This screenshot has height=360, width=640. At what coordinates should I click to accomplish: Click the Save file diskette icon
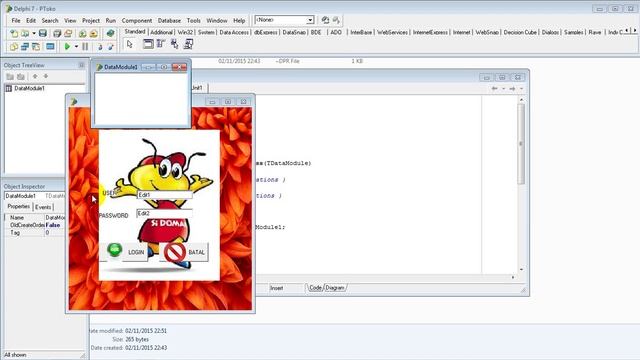(43, 33)
